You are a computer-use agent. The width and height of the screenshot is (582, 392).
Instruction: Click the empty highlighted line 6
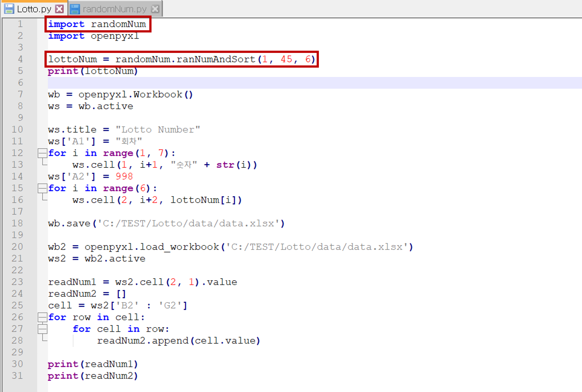315,83
